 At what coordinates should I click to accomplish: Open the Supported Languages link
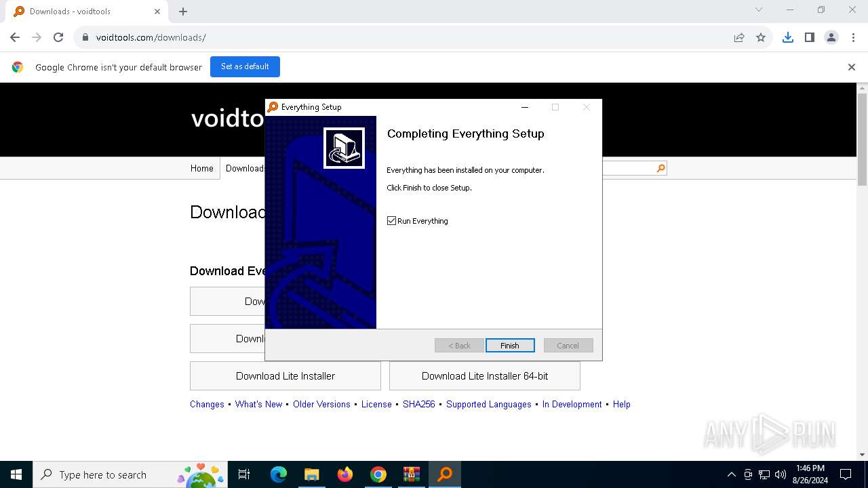[489, 404]
